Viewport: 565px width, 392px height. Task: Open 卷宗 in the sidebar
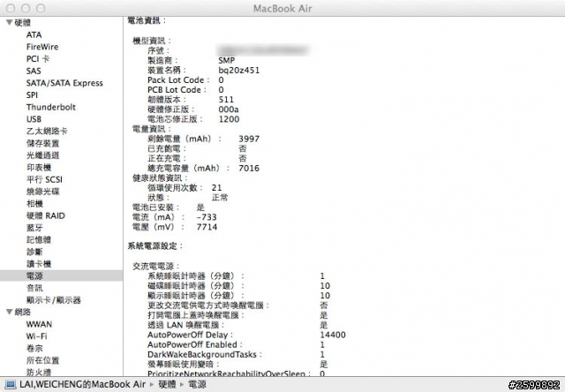(34, 349)
